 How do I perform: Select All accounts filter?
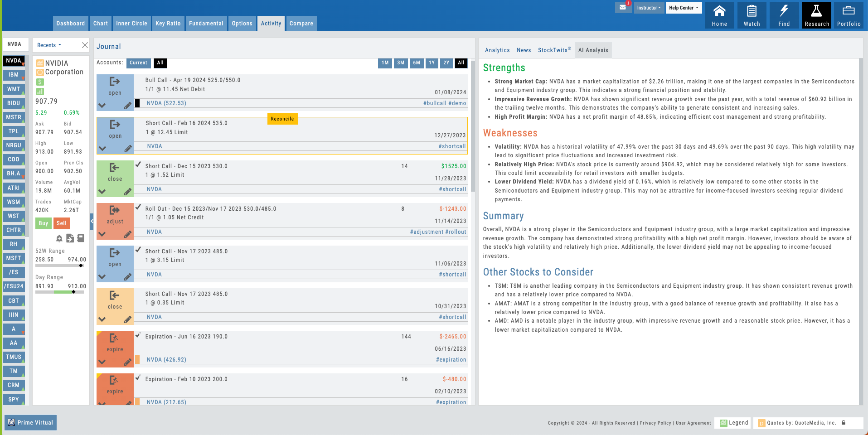(x=160, y=63)
